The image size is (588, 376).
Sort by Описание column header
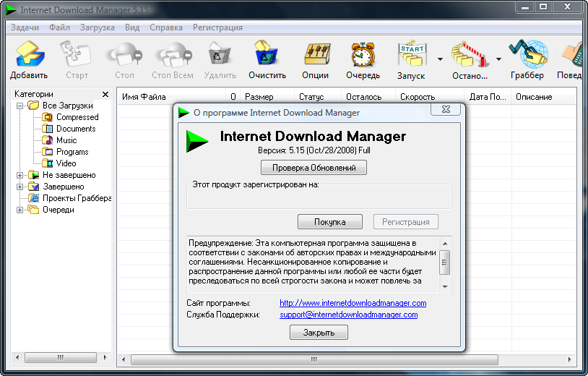click(543, 97)
